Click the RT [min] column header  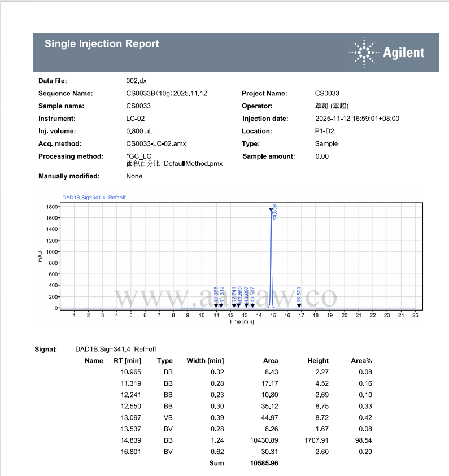[127, 360]
